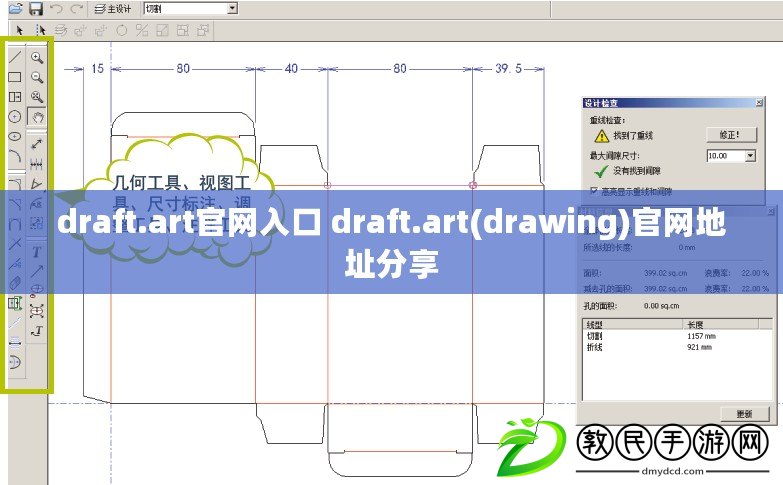Select the trim X tool
The height and width of the screenshot is (485, 783).
(15, 244)
